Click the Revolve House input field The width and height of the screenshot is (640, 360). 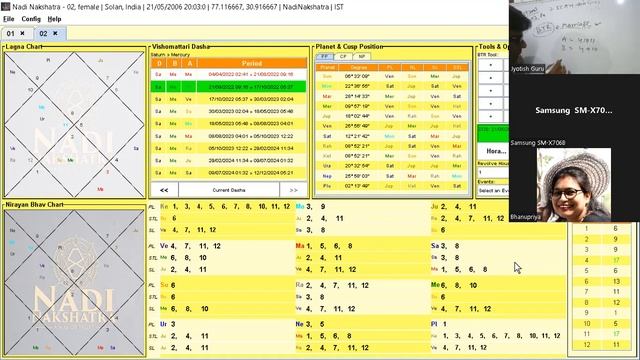tap(493, 172)
